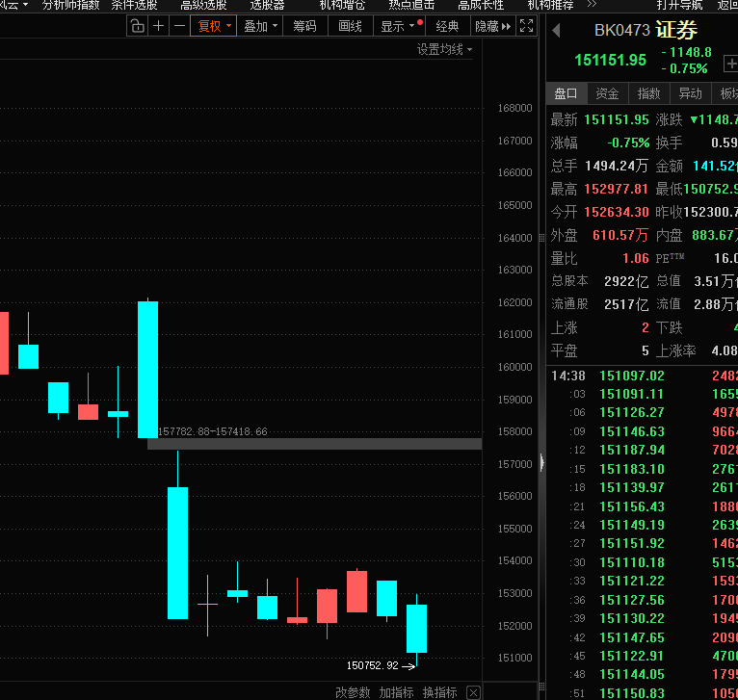The height and width of the screenshot is (700, 738).
Task: Click the fullscreen expand icon
Action: pyautogui.click(x=527, y=26)
